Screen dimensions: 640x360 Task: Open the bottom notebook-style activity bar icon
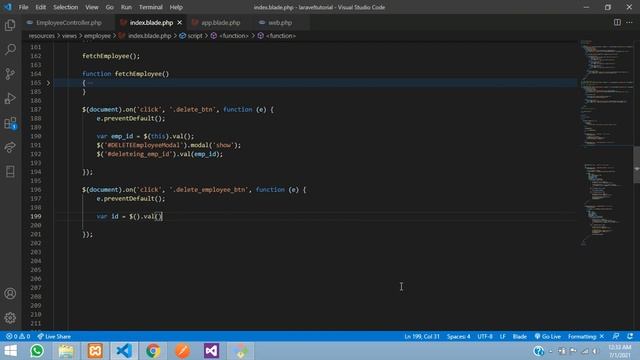pos(10,171)
